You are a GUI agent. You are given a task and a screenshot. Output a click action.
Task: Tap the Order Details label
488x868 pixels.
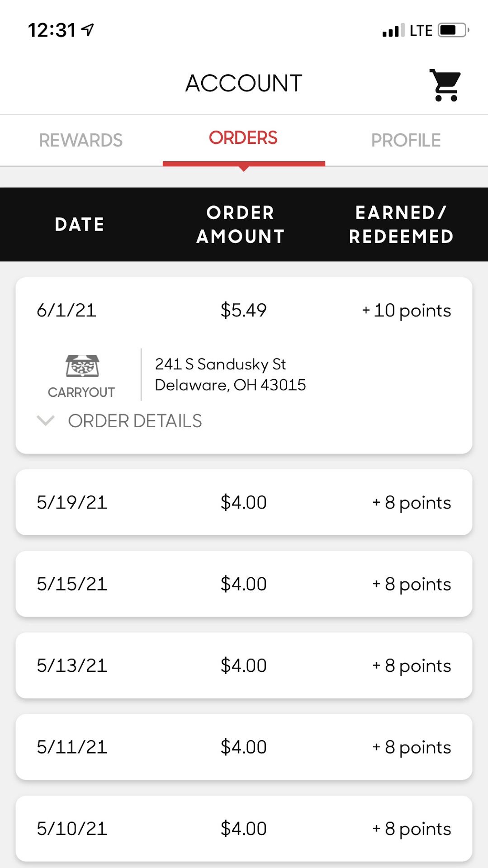135,421
